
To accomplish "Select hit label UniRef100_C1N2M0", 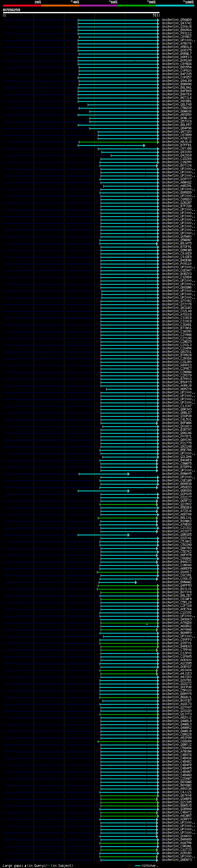I will [x=177, y=162].
